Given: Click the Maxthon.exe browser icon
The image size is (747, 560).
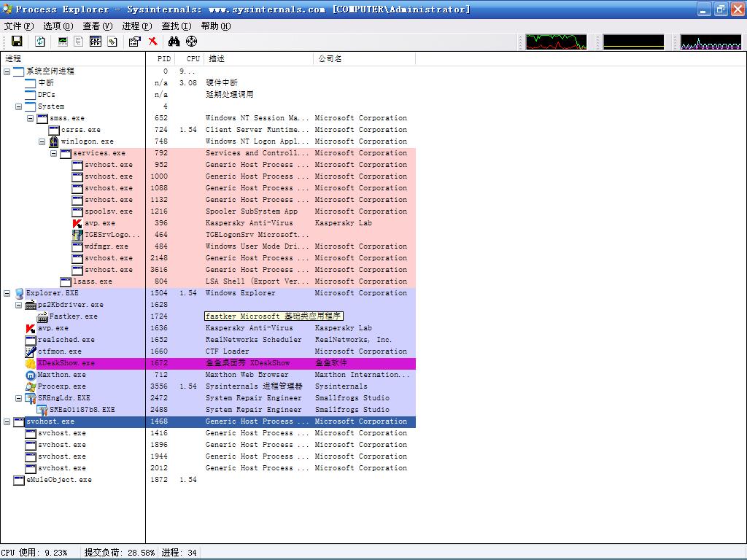Looking at the screenshot, I should pos(31,375).
